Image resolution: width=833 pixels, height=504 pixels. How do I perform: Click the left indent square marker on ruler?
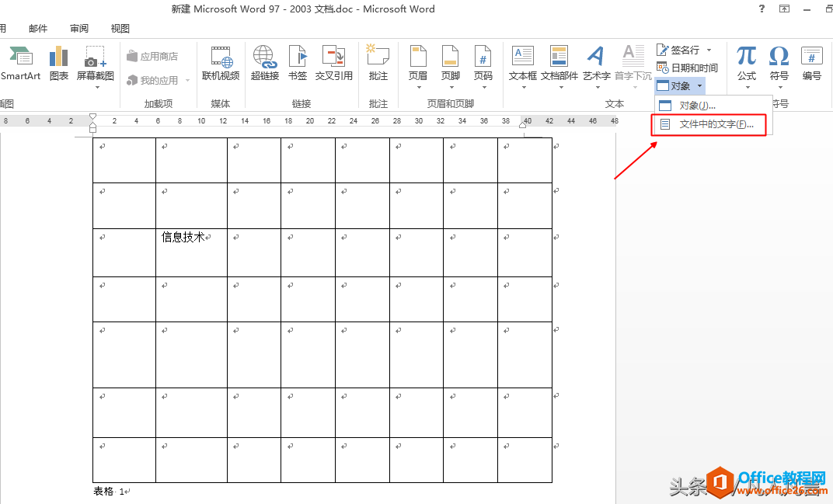(93, 129)
